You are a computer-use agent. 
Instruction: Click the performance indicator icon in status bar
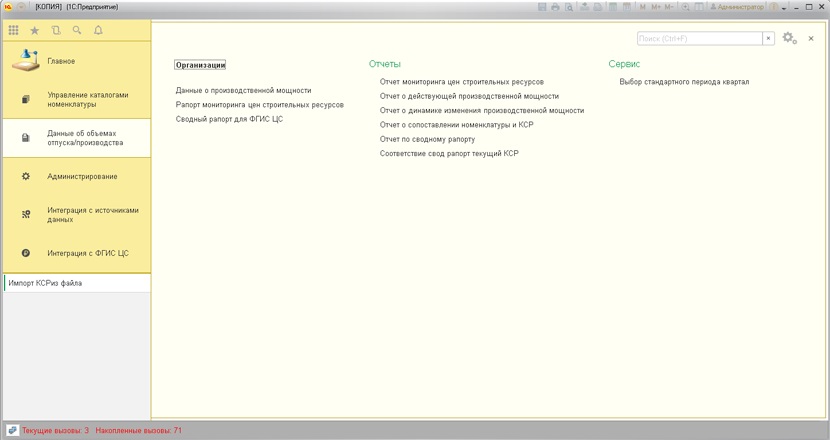tap(12, 430)
